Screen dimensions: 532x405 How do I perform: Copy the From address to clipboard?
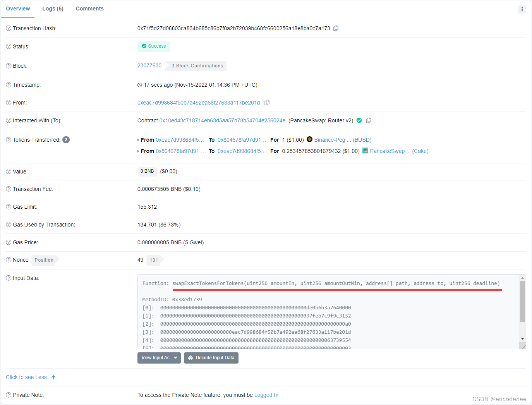pos(267,103)
